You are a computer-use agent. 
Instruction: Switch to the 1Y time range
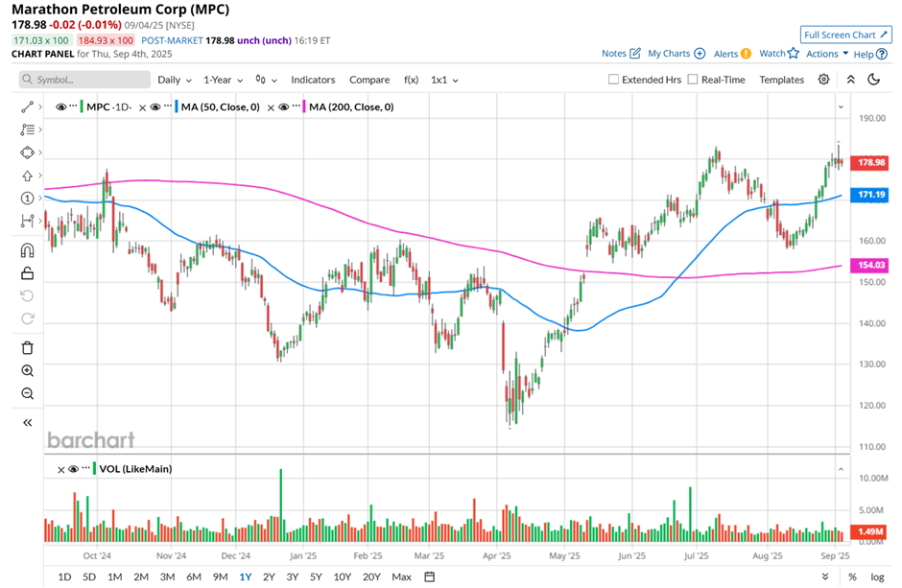pyautogui.click(x=246, y=576)
